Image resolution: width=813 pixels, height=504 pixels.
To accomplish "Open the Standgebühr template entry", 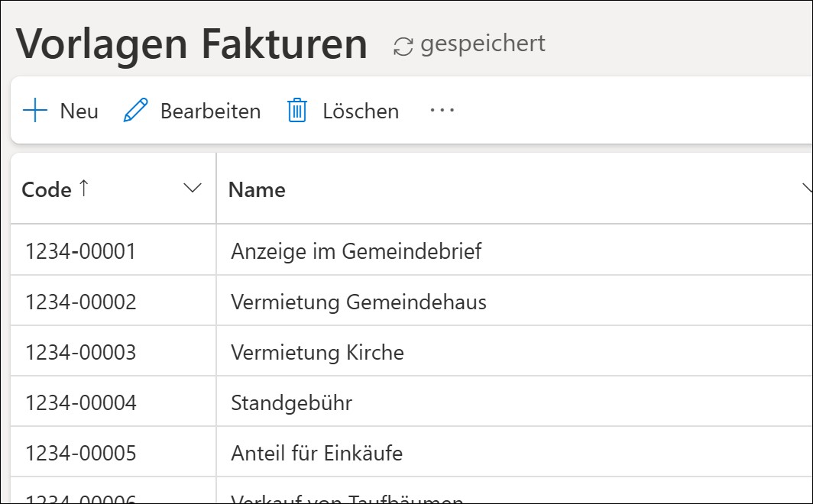I will click(291, 402).
